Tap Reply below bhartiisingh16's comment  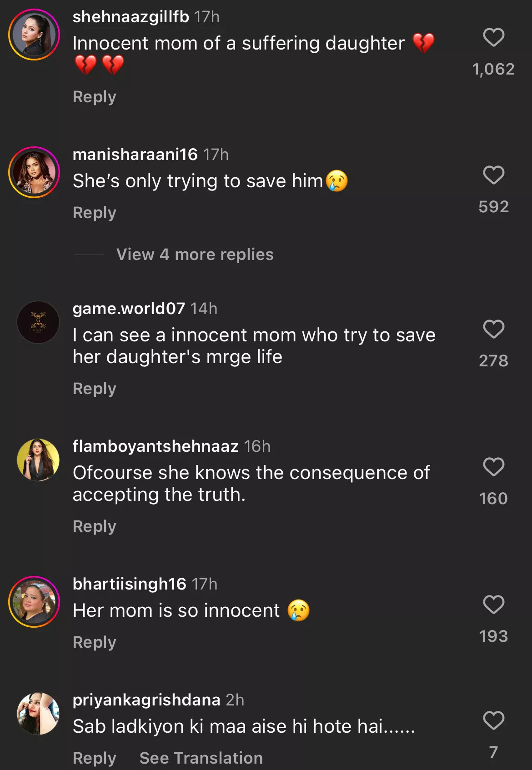pos(95,642)
